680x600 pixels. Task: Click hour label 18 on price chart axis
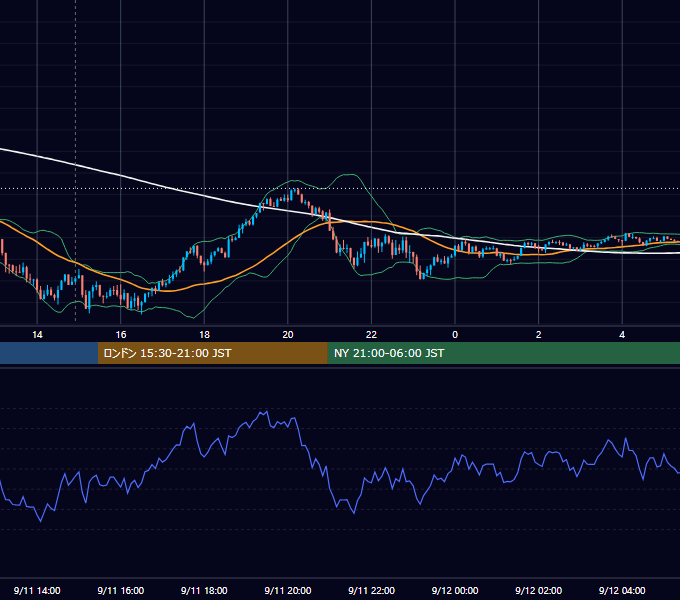point(204,335)
